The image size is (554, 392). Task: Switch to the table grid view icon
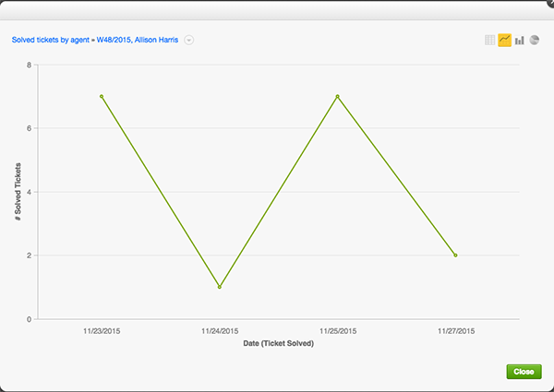click(x=490, y=40)
